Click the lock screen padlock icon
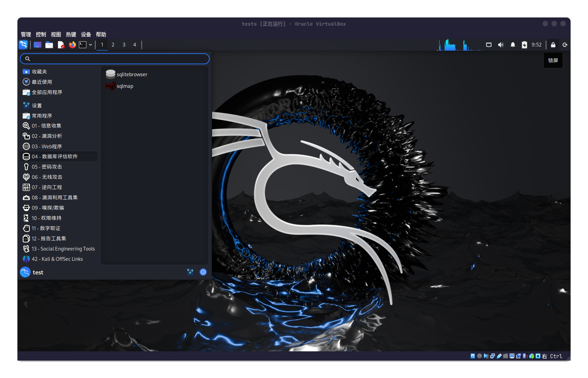 pos(553,45)
